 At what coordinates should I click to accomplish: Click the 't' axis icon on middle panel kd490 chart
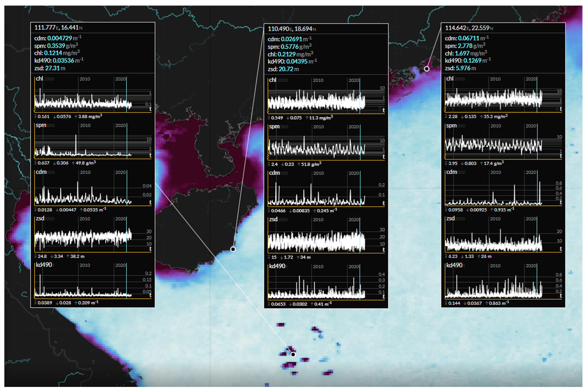383,297
